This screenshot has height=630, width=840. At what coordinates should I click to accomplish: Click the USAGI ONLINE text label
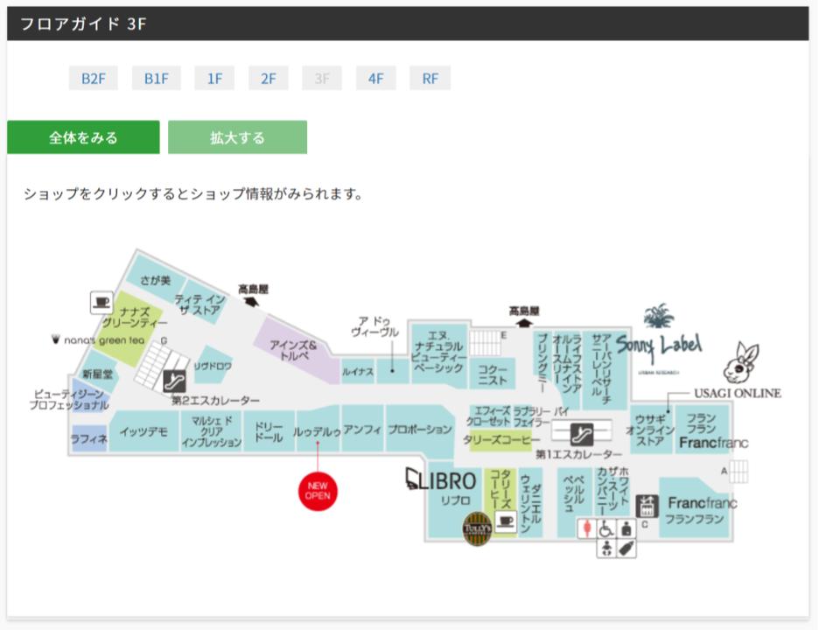click(737, 393)
